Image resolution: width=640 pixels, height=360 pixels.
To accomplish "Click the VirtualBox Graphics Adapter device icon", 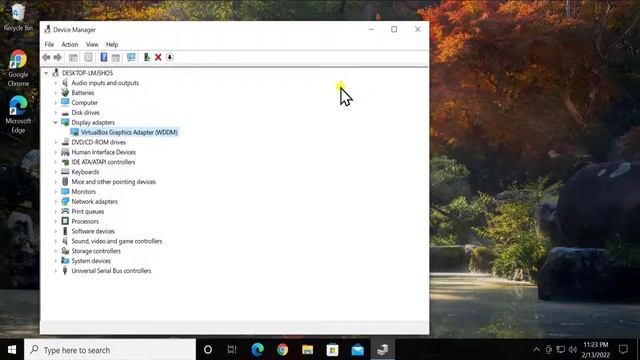I will coord(74,132).
